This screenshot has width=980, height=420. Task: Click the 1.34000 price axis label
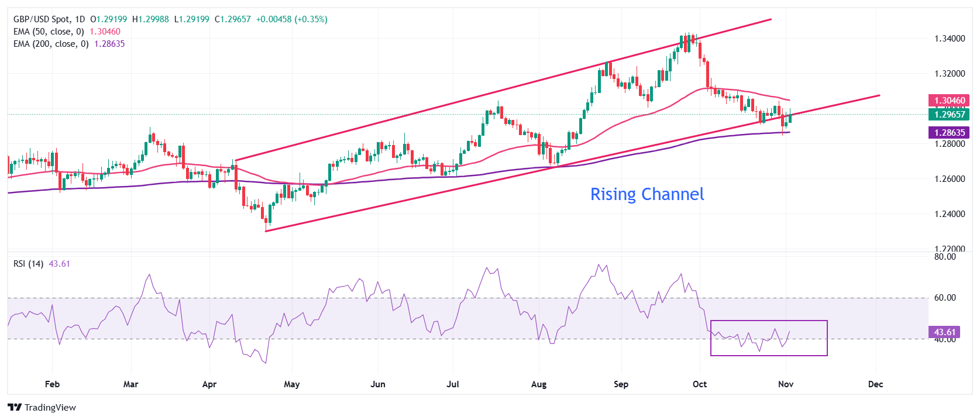(x=949, y=39)
